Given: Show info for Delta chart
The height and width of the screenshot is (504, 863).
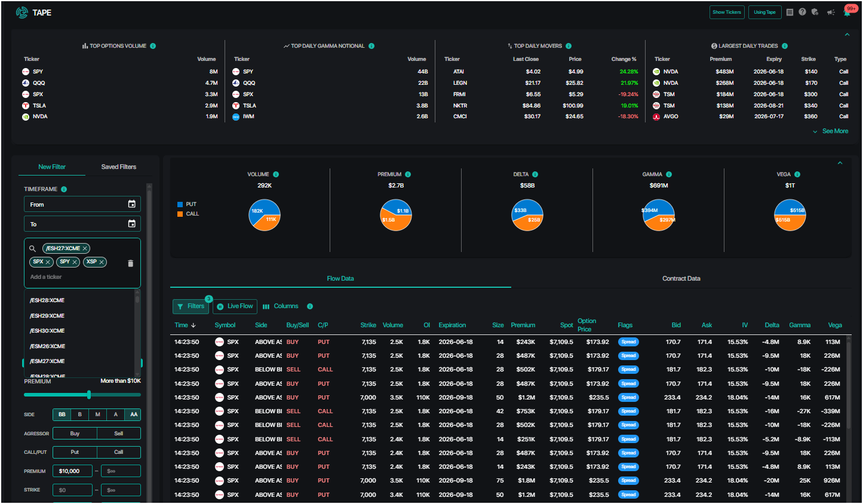Looking at the screenshot, I should tap(535, 174).
